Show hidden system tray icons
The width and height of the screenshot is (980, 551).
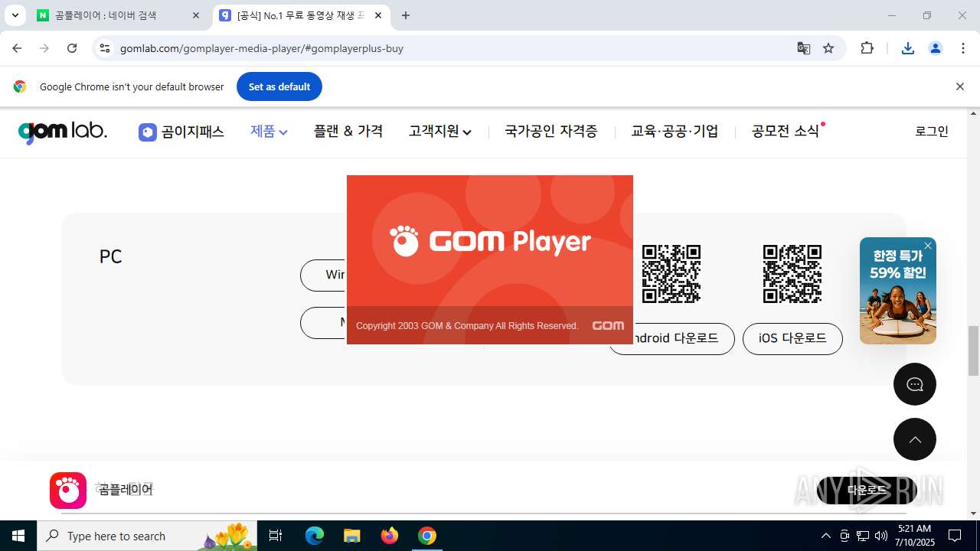[825, 536]
